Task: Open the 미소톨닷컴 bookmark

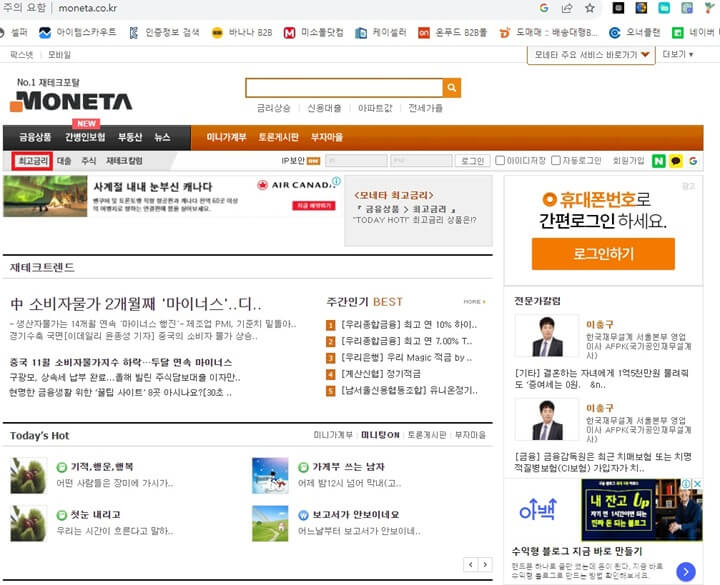Action: pyautogui.click(x=314, y=32)
